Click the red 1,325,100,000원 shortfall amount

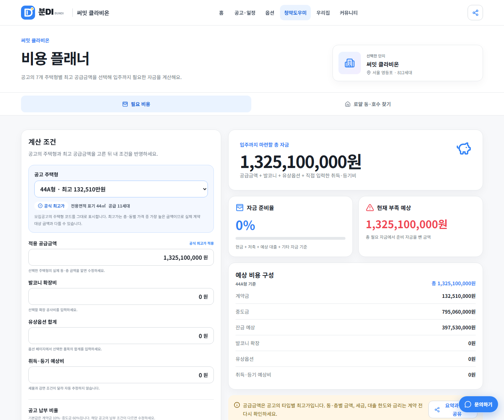[x=407, y=224]
